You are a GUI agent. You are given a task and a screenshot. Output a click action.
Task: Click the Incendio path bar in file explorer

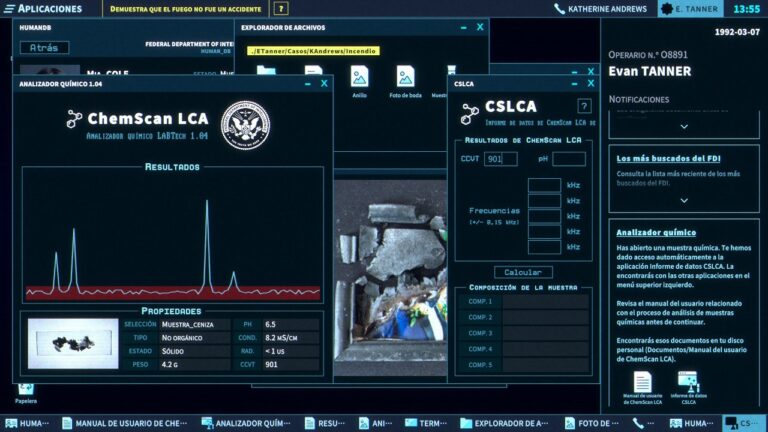(313, 51)
